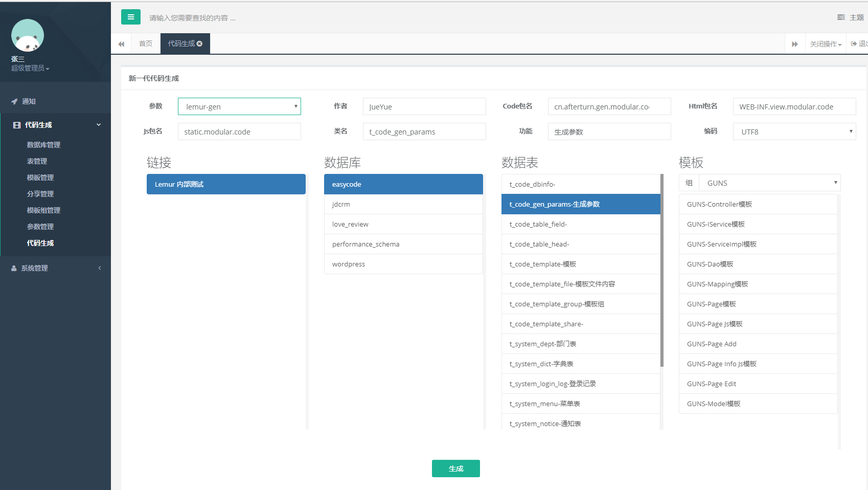Image resolution: width=868 pixels, height=490 pixels.
Task: Select table t_system_menu-菜单表
Action: click(581, 404)
